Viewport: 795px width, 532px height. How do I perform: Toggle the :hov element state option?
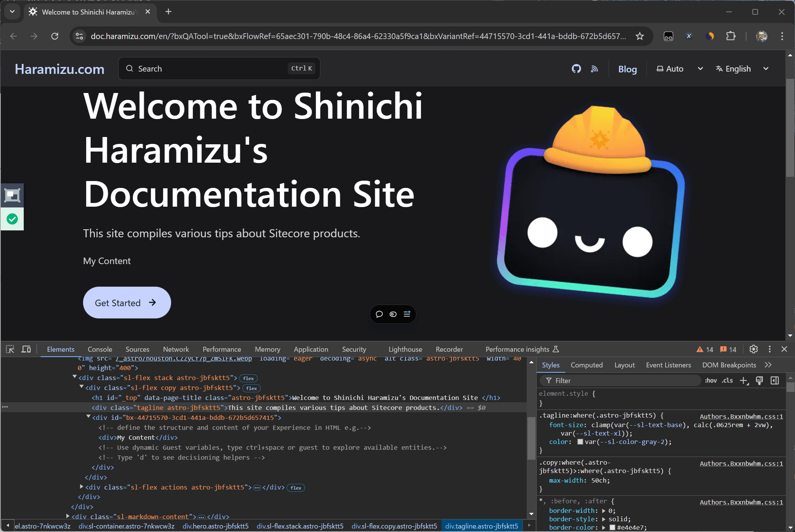tap(710, 380)
